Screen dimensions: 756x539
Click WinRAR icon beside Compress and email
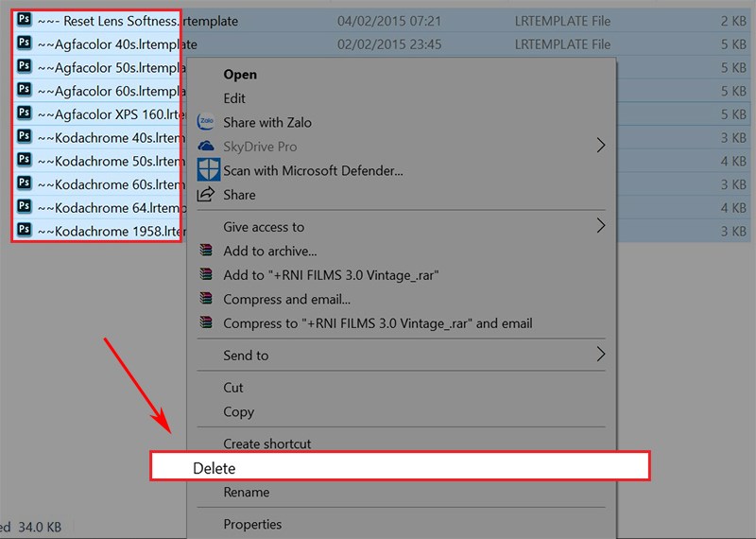coord(206,298)
